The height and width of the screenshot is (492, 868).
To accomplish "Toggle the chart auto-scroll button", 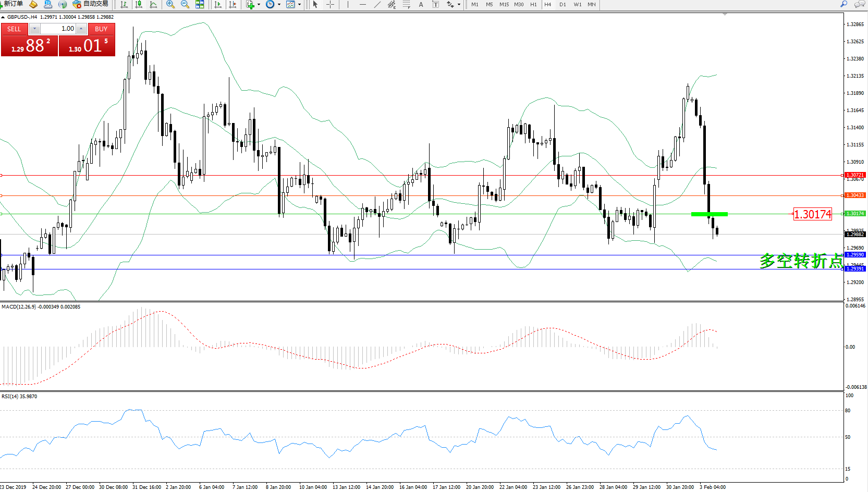I will click(218, 4).
